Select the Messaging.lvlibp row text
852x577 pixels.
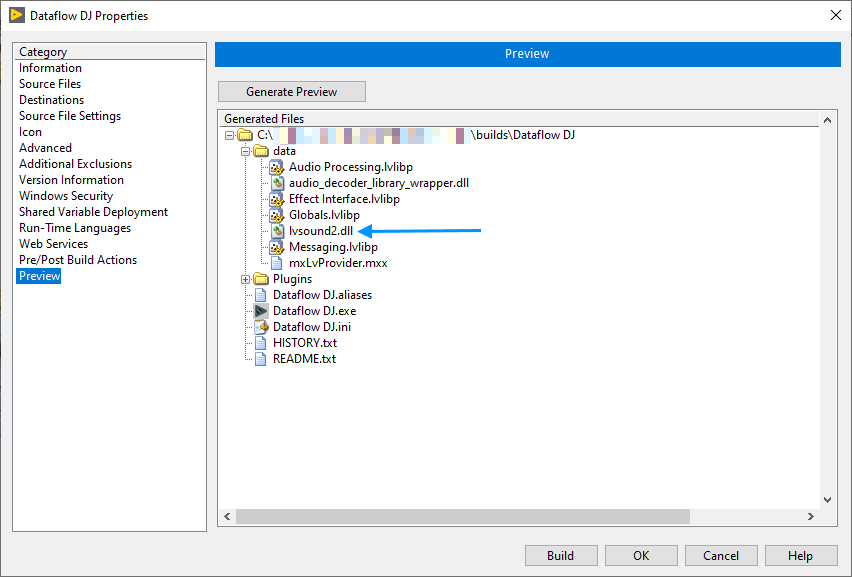click(334, 247)
